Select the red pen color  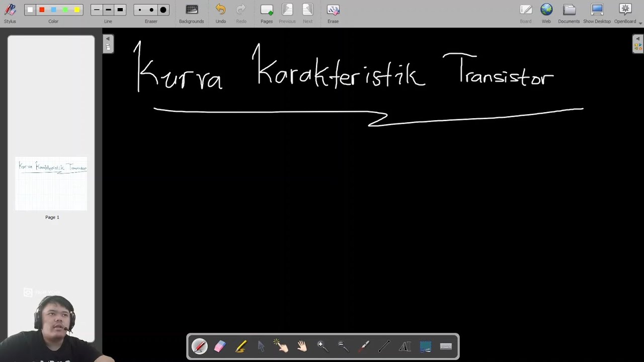point(42,10)
